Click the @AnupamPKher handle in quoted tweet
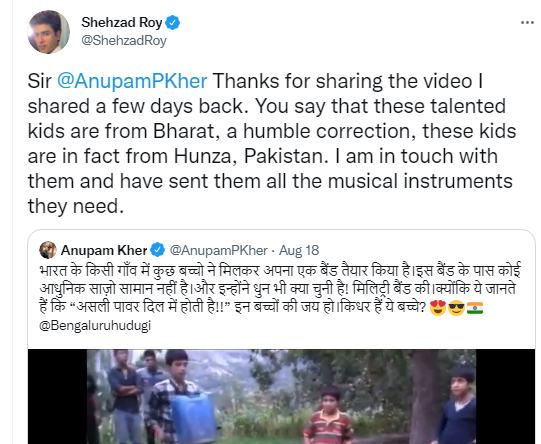Image resolution: width=541 pixels, height=444 pixels. (218, 250)
